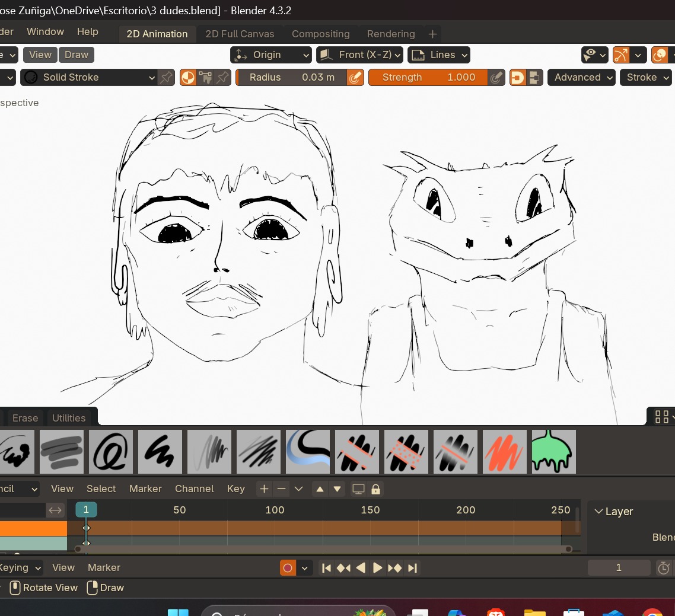Toggle strength pen pressure icon

[496, 78]
